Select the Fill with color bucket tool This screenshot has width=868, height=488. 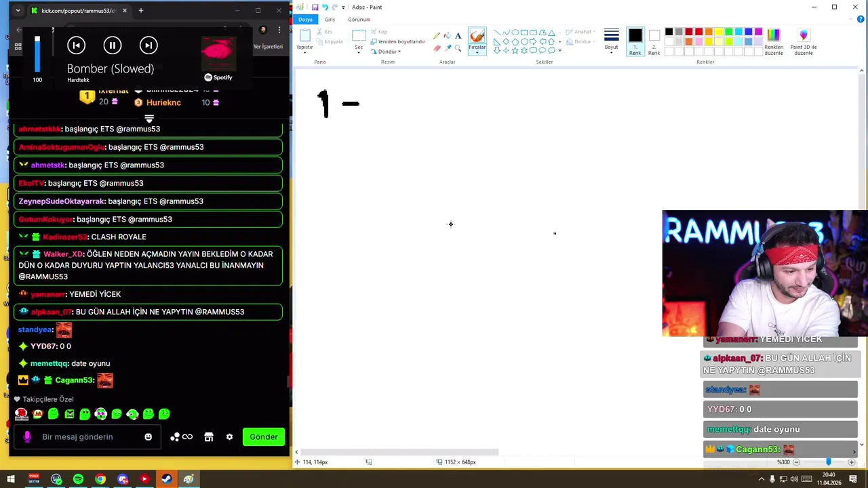(x=447, y=35)
